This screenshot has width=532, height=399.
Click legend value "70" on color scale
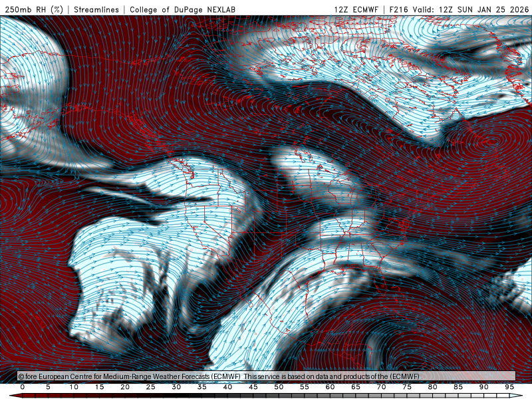(x=381, y=387)
